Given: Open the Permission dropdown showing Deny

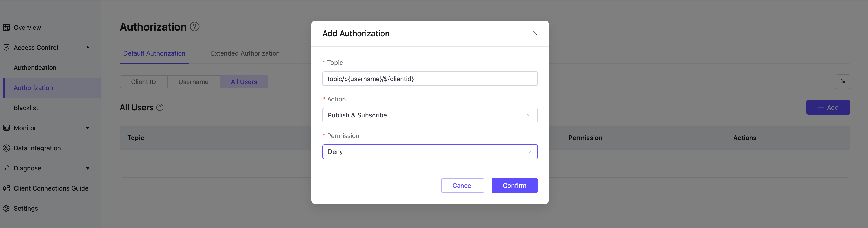Looking at the screenshot, I should [430, 152].
